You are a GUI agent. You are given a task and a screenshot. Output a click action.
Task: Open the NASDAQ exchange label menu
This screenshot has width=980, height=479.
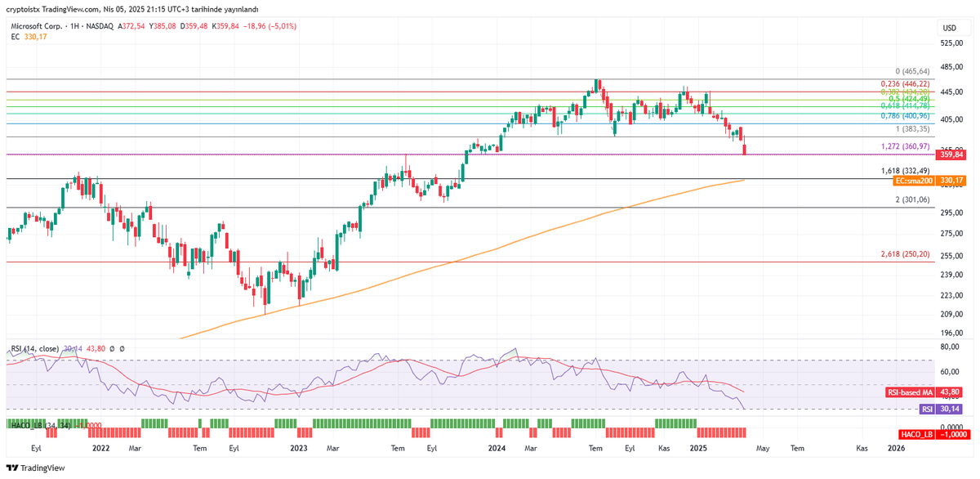click(x=100, y=25)
